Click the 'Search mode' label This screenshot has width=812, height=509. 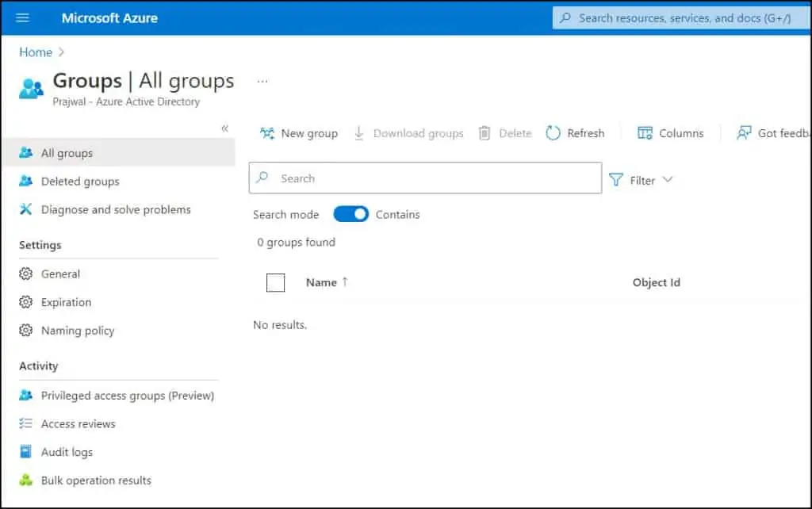[285, 214]
